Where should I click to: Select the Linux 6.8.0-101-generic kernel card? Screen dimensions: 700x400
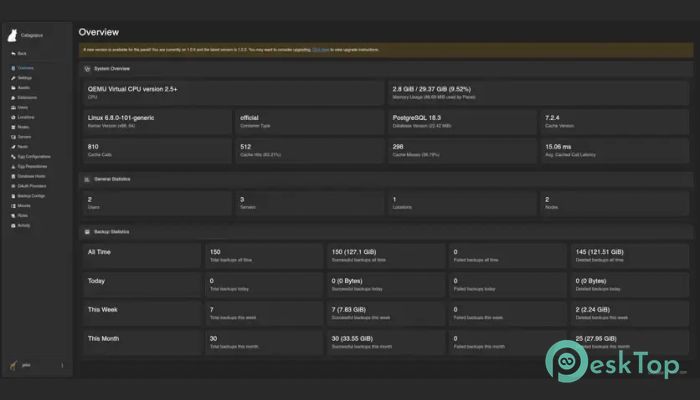(157, 121)
